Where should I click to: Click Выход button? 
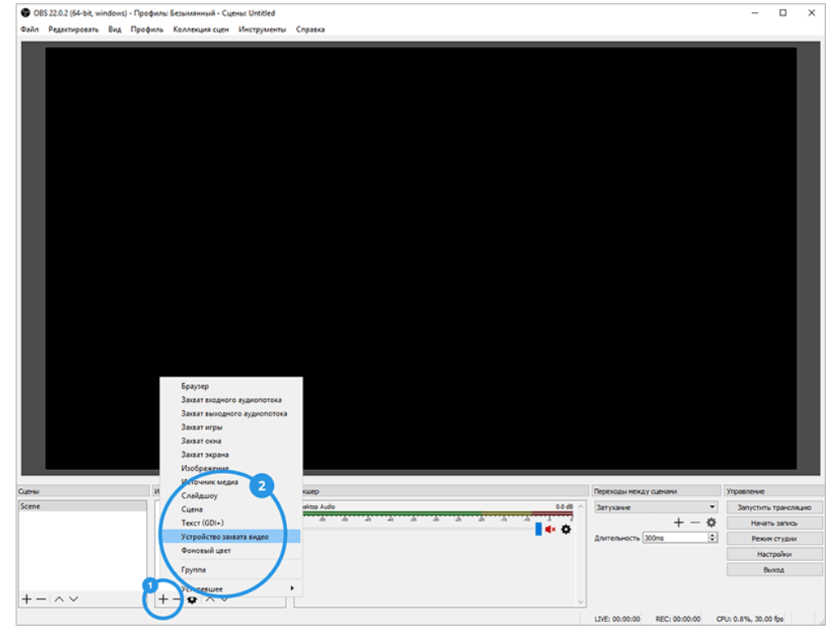click(774, 570)
